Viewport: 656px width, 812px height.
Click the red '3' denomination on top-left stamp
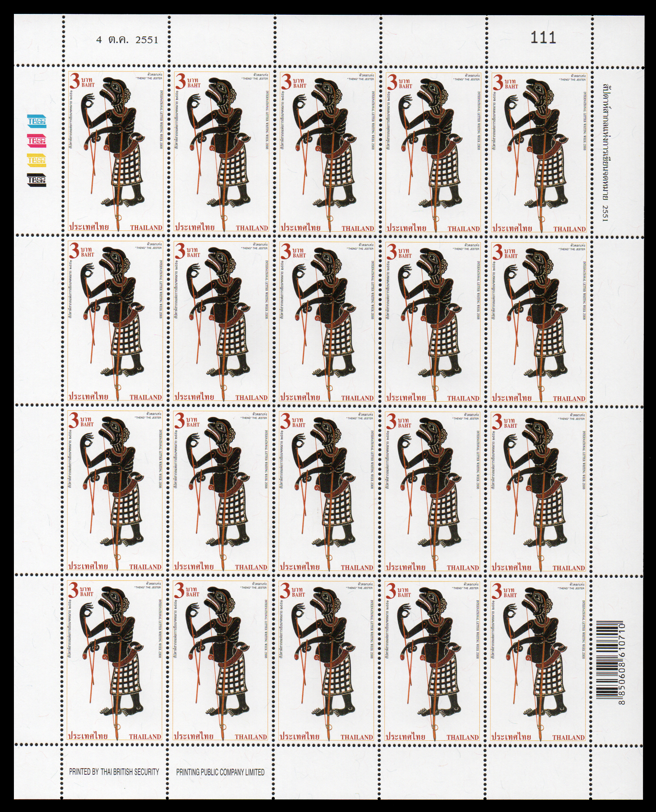pyautogui.click(x=74, y=82)
